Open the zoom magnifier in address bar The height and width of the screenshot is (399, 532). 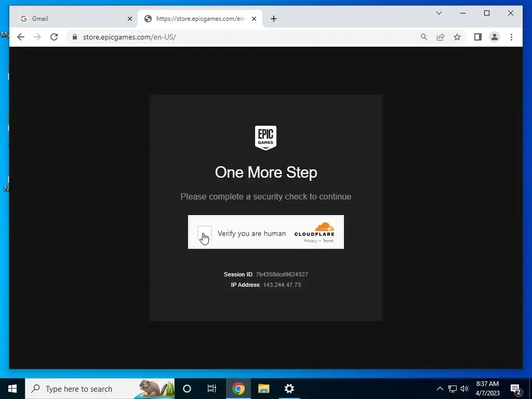424,37
